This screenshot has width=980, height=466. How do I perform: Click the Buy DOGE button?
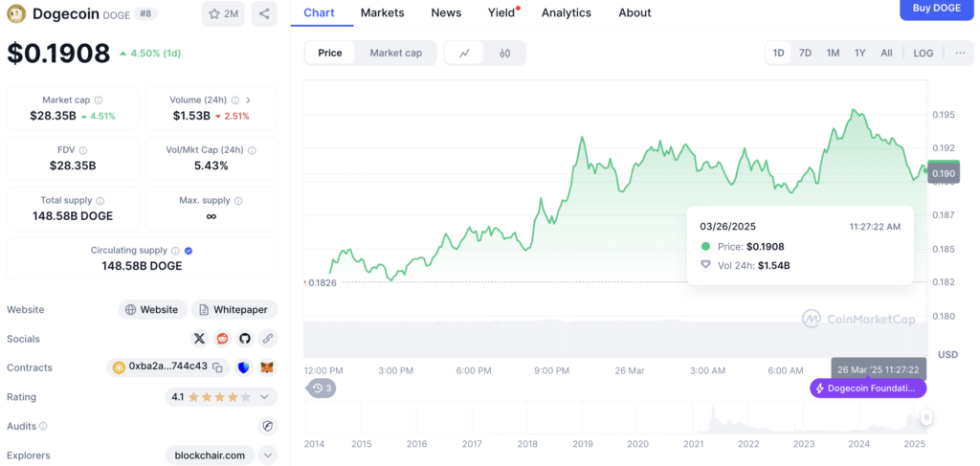(937, 9)
